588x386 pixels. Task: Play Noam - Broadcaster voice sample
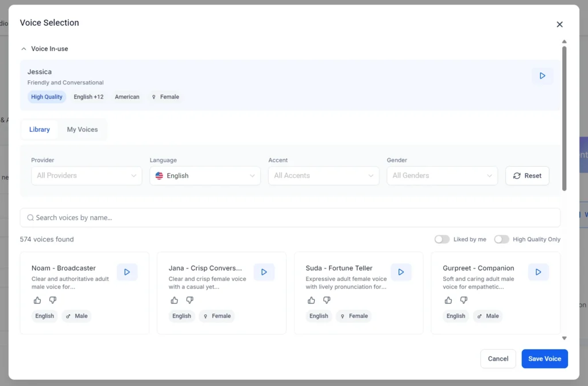(127, 272)
